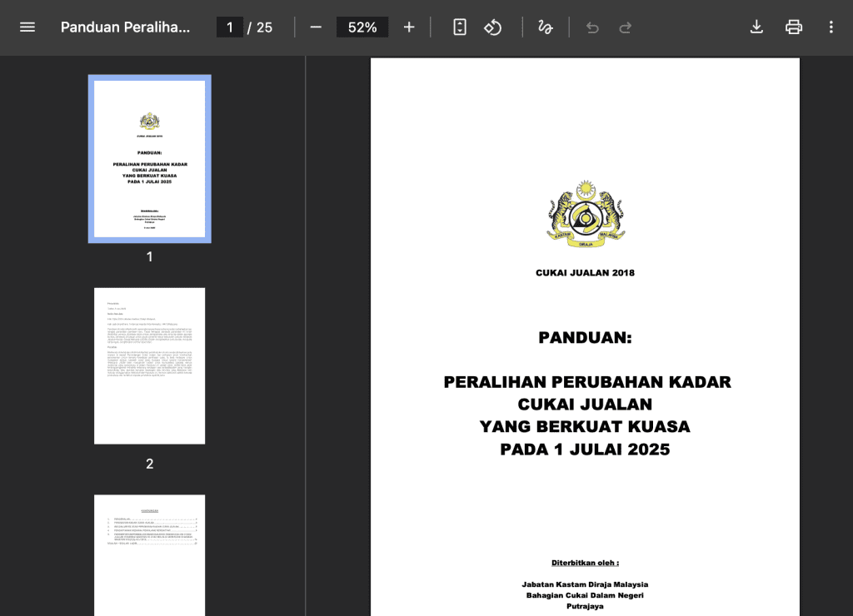Download the PDF file
This screenshot has width=853, height=616.
756,27
